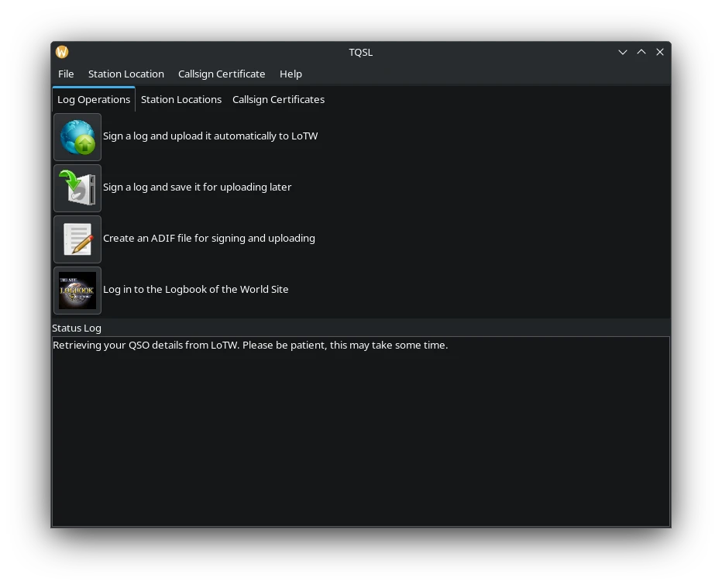The width and height of the screenshot is (722, 588).
Task: Open the ADIF file editor pencil icon
Action: 77,239
